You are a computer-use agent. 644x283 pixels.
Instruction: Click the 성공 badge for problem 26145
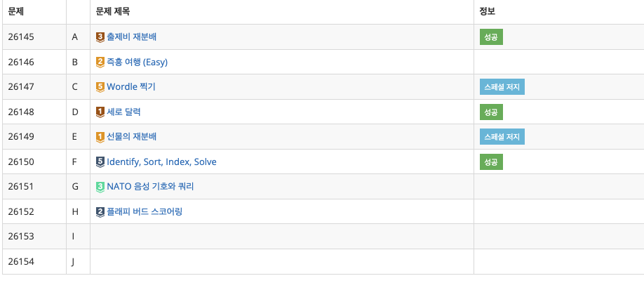click(491, 37)
